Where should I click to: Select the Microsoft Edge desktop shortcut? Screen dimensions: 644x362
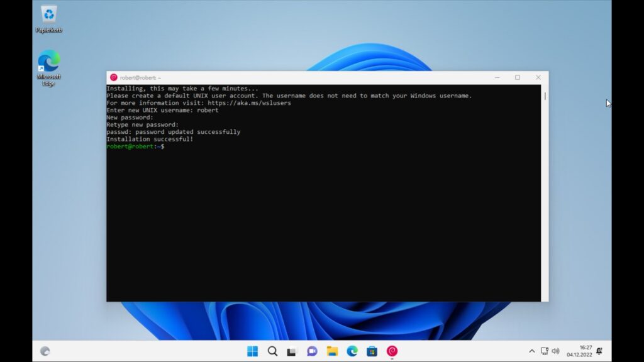(48, 68)
